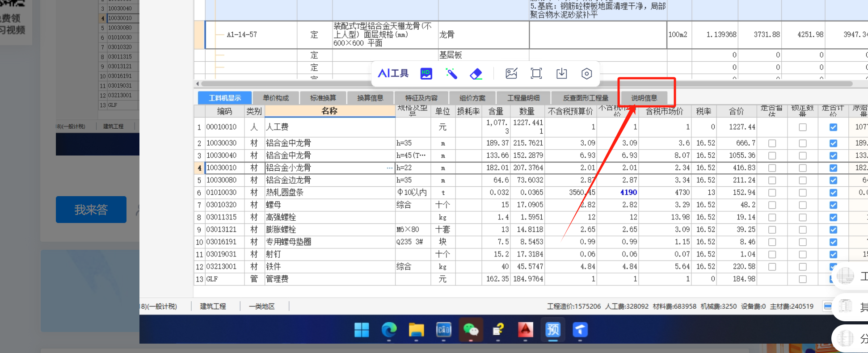The height and width of the screenshot is (353, 868).
Task: Open the 换算信息 tab
Action: pyautogui.click(x=370, y=98)
